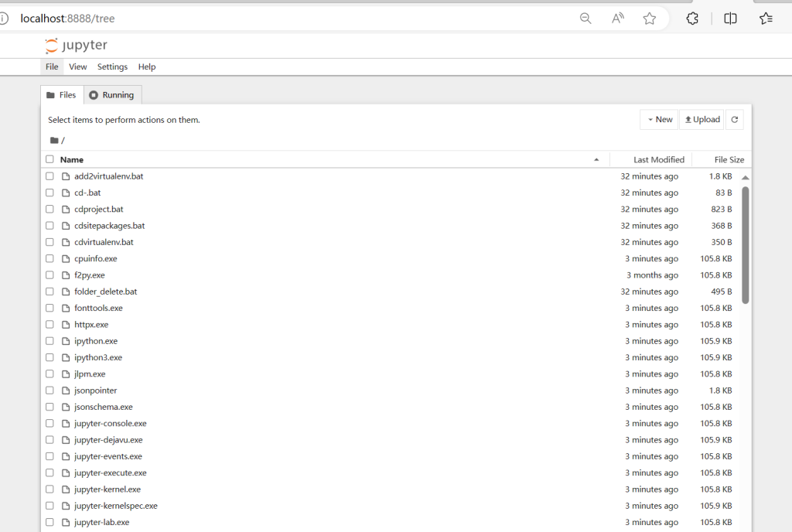This screenshot has height=532, width=792.
Task: Click the Jupyter logo
Action: pyautogui.click(x=76, y=46)
